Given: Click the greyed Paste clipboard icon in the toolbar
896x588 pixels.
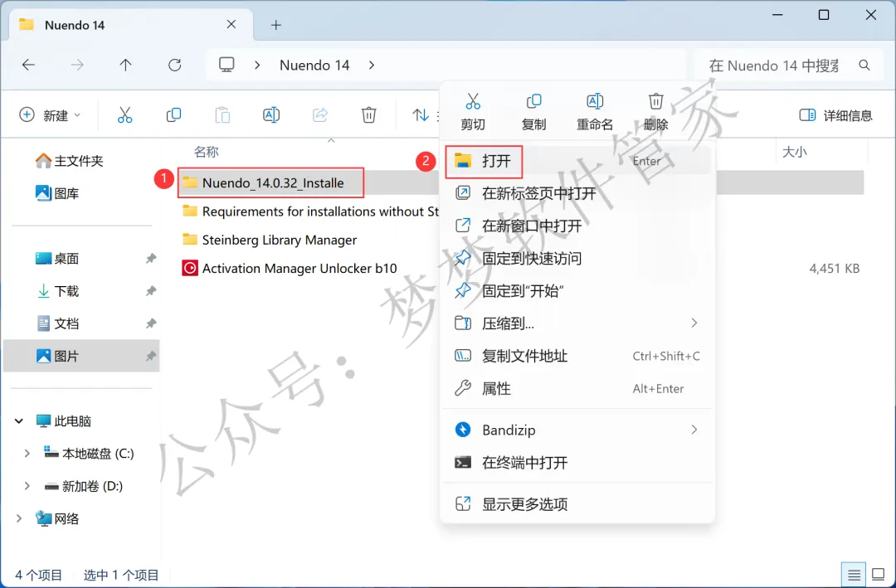Looking at the screenshot, I should [222, 114].
